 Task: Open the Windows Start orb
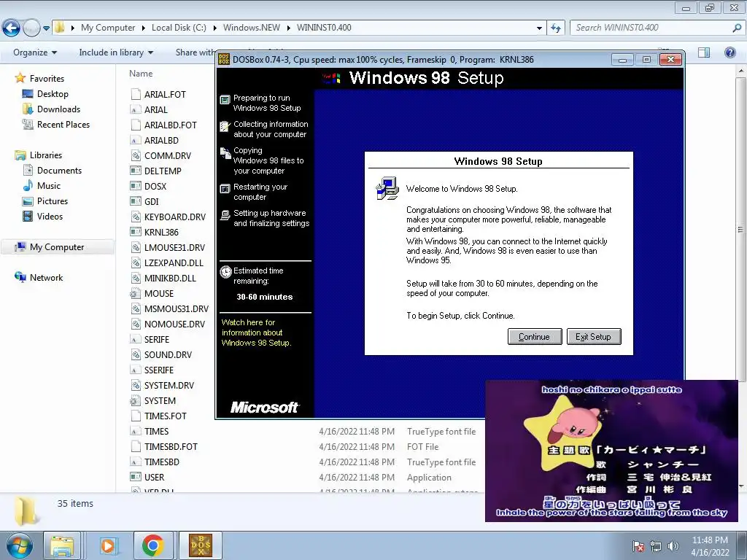(19, 545)
